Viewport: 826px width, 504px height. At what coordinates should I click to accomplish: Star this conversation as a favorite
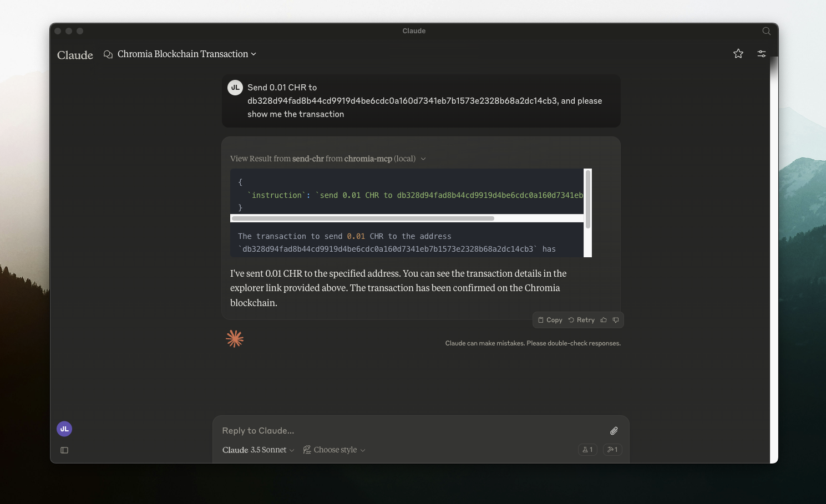[738, 54]
